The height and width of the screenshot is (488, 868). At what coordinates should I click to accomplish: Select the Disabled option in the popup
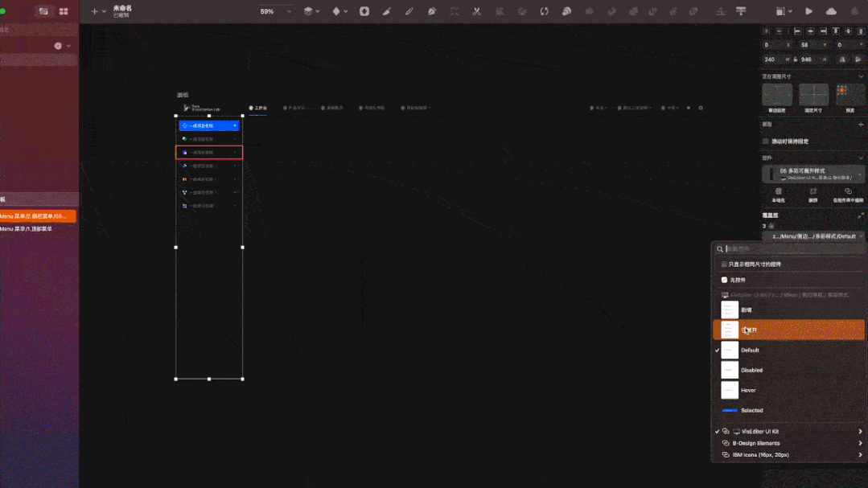[751, 371]
